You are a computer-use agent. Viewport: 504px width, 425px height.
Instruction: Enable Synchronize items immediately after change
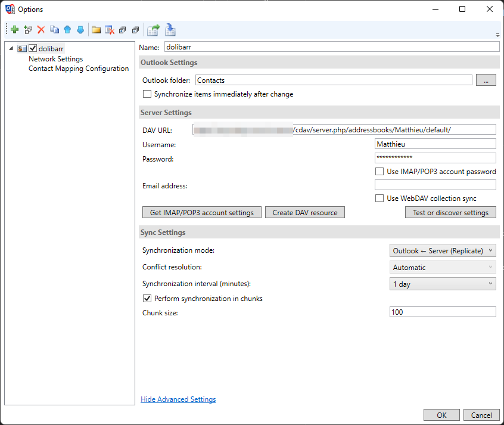146,94
